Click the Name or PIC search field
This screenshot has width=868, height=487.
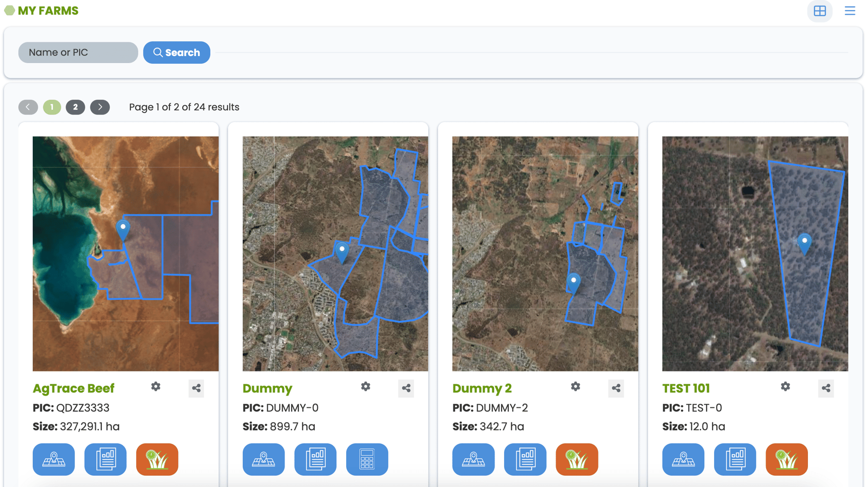pos(78,52)
